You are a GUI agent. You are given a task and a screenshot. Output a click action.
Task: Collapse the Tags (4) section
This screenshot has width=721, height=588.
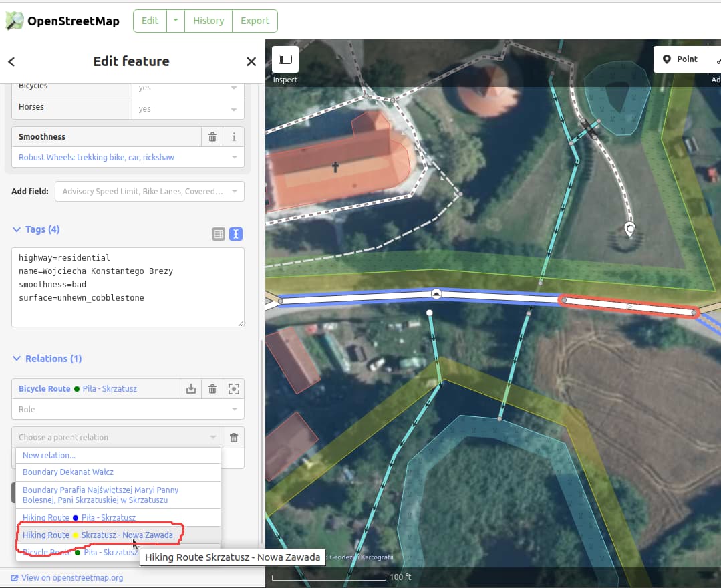tap(36, 229)
